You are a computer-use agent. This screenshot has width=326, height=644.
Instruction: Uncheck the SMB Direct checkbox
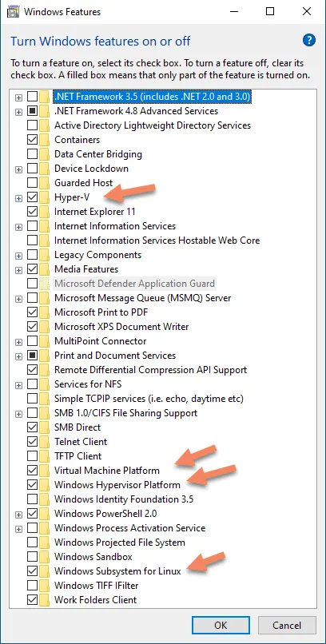32,427
